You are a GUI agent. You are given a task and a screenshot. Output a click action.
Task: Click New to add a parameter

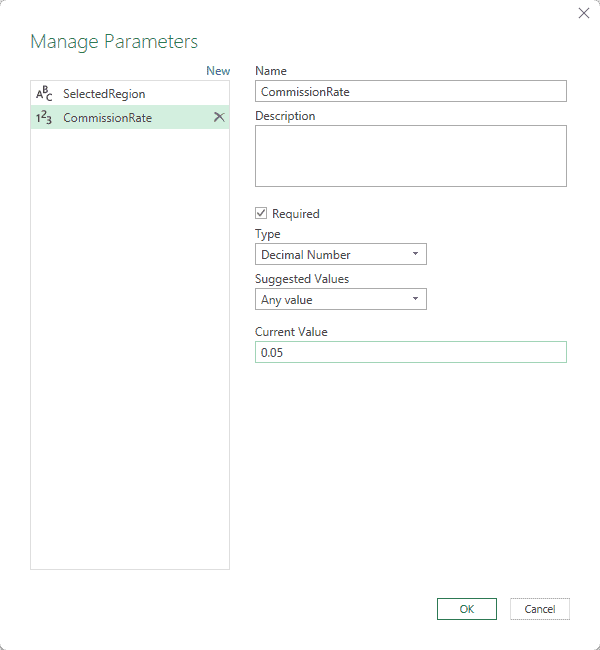tap(218, 71)
